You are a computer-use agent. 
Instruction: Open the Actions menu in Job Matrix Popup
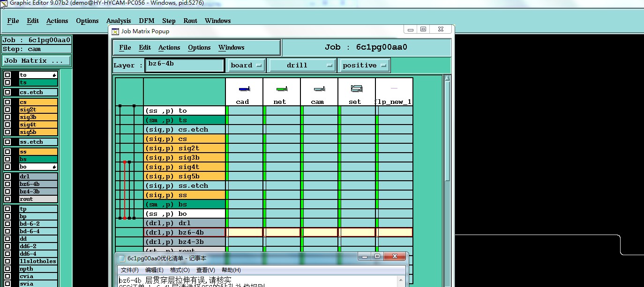coord(169,47)
